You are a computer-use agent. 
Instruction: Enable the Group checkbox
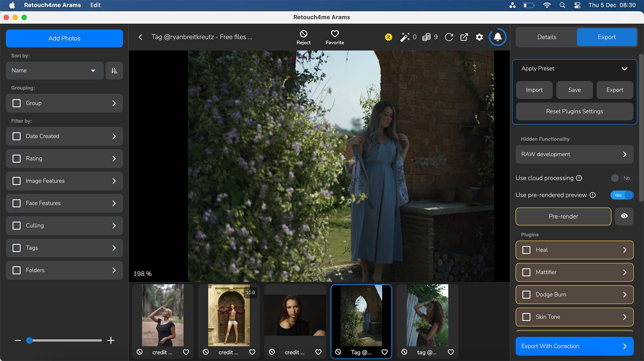coord(16,103)
